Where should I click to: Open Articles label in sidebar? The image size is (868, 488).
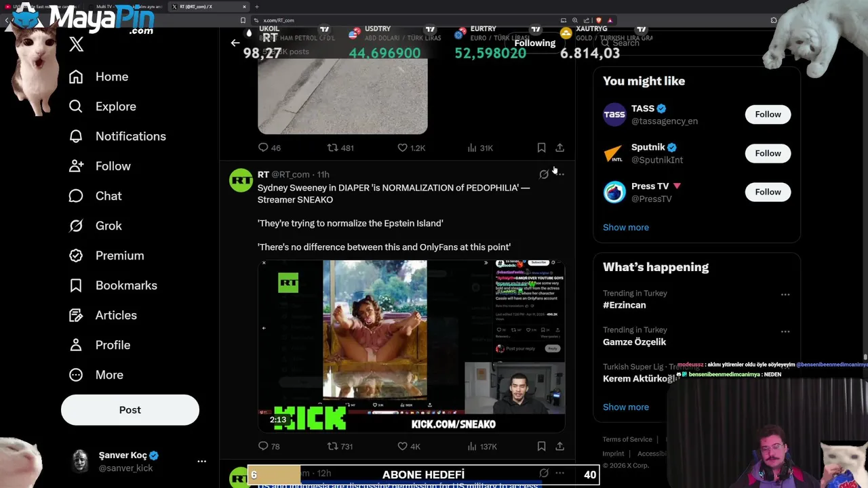pyautogui.click(x=116, y=315)
